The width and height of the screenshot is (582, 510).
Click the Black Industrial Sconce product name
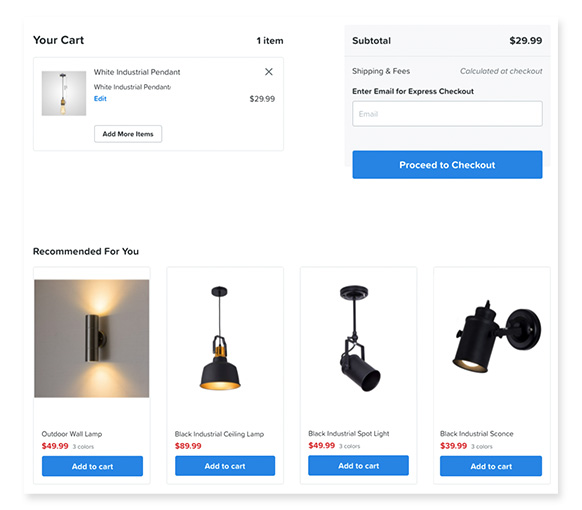(477, 434)
